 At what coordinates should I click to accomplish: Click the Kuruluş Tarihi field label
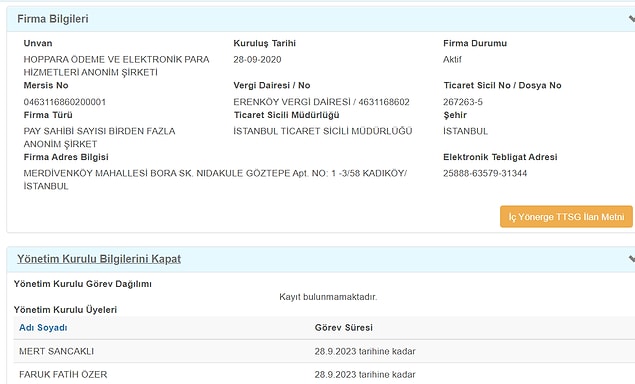coord(264,43)
